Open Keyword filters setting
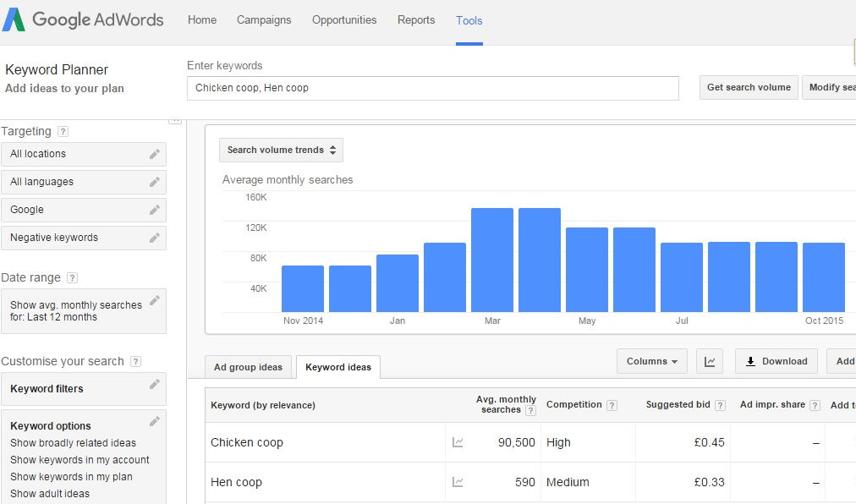 coord(84,389)
